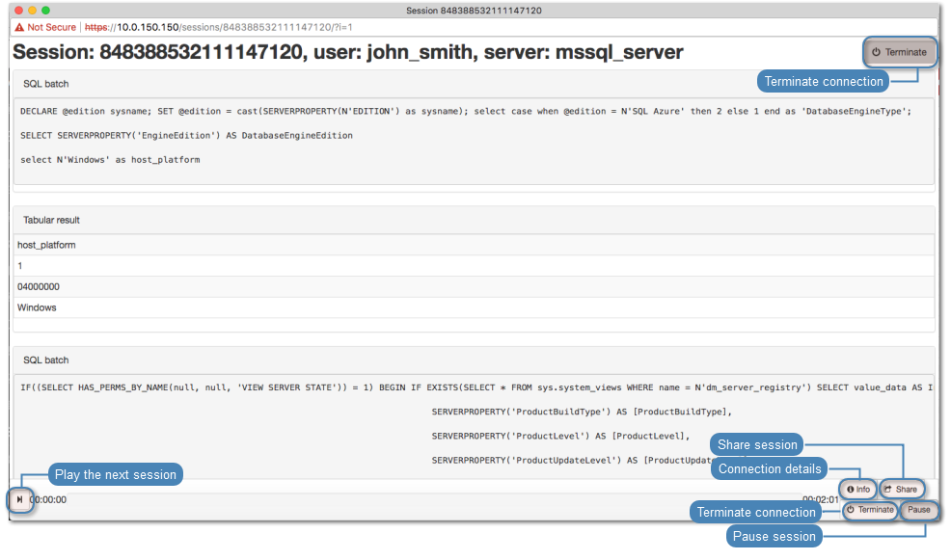Screen dimensions: 951x560
Task: Select the Windows result row
Action: coord(37,308)
